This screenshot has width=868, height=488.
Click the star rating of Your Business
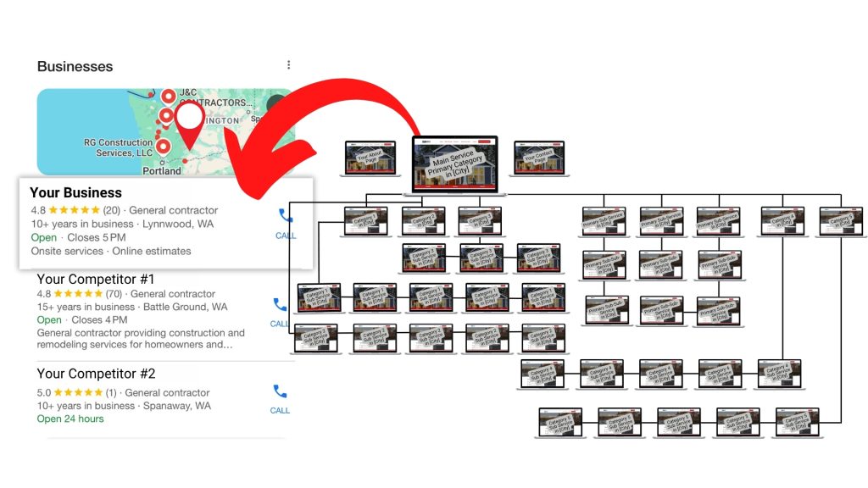click(x=75, y=210)
